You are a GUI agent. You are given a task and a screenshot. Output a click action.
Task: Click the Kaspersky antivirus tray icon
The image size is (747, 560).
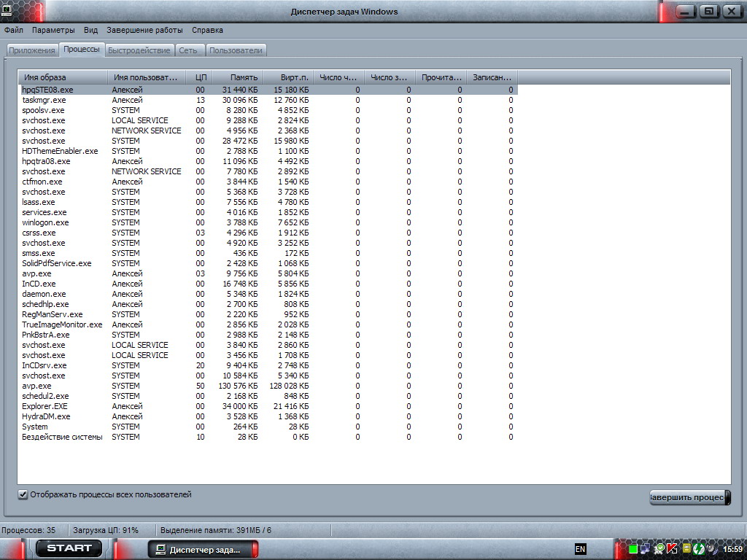tap(673, 548)
